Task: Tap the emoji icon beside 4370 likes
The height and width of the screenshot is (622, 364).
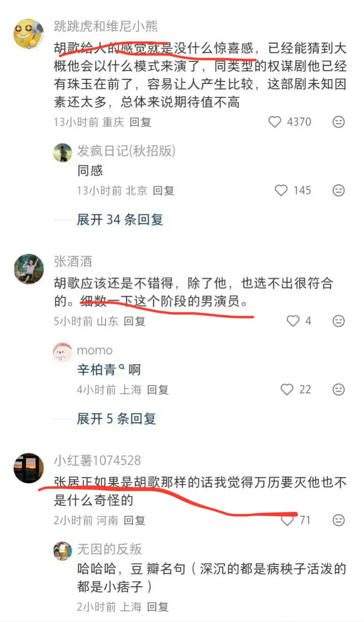Action: [338, 122]
